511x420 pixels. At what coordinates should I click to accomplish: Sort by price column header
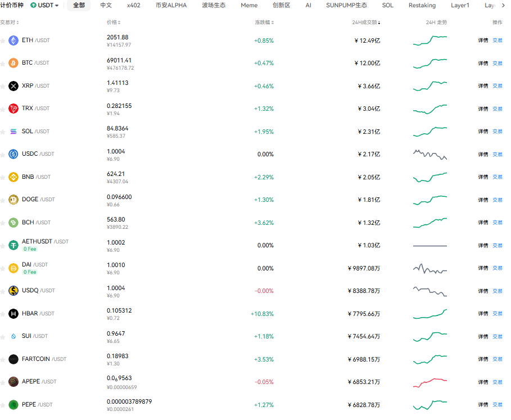[114, 22]
